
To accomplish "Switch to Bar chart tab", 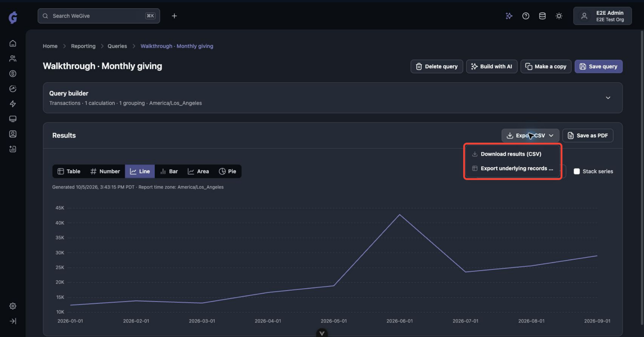I will pos(169,171).
